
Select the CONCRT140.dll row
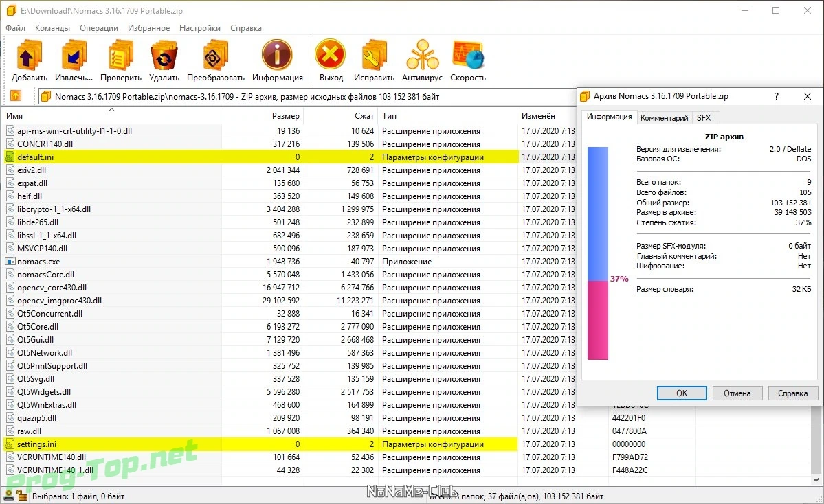point(289,144)
